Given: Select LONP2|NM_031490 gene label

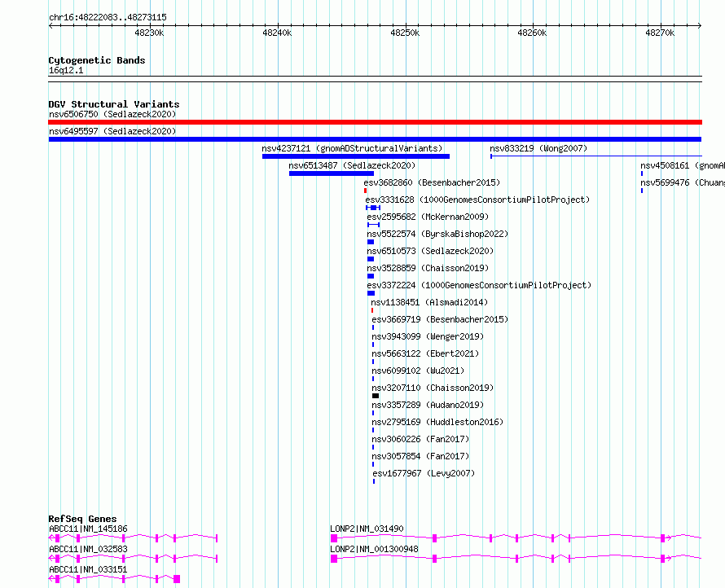Looking at the screenshot, I should (x=367, y=529).
